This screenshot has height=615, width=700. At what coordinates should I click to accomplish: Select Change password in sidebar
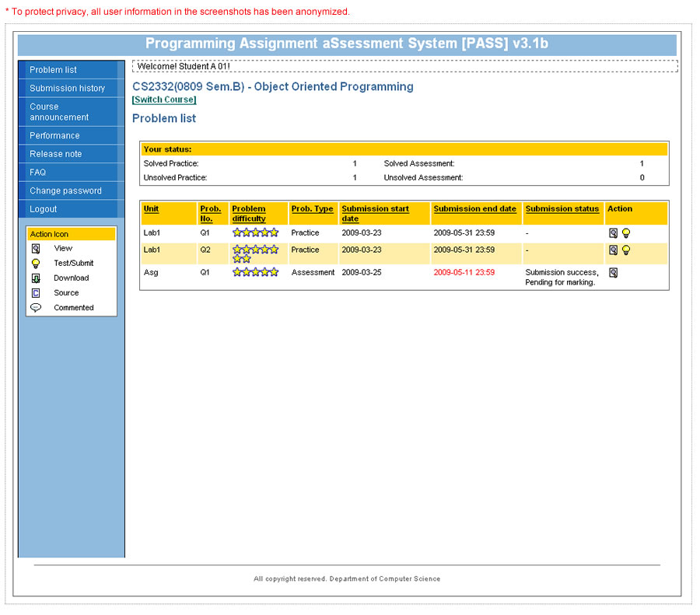click(x=65, y=191)
